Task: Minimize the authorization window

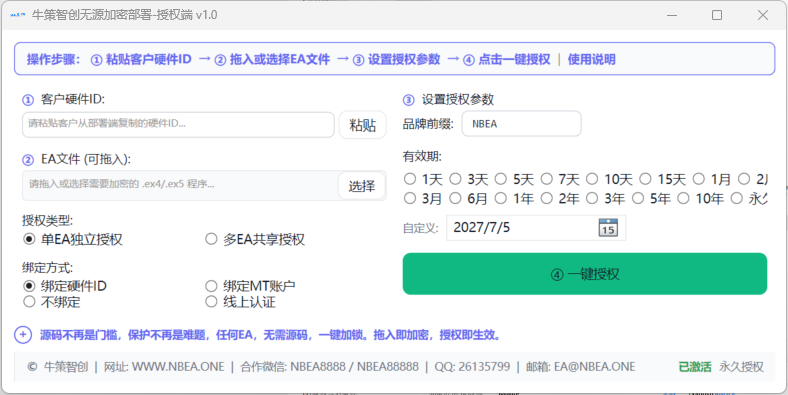Action: [672, 15]
